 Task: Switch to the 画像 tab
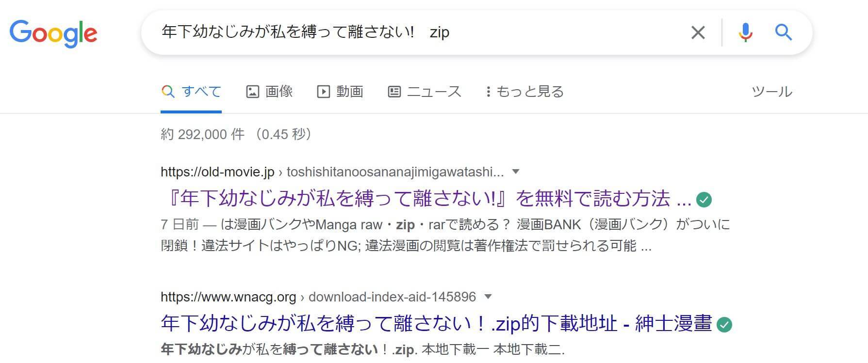click(269, 92)
